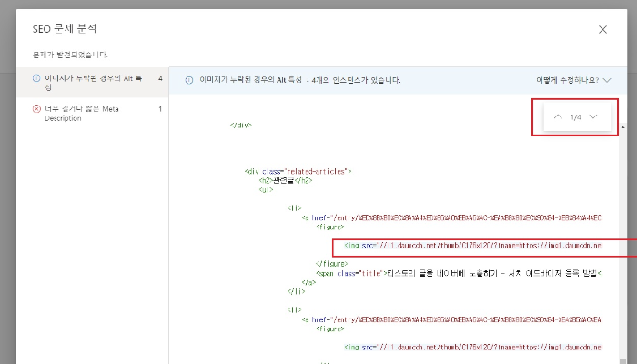This screenshot has width=637, height=364.
Task: Click the h2 관련글 code line
Action: pos(286,181)
